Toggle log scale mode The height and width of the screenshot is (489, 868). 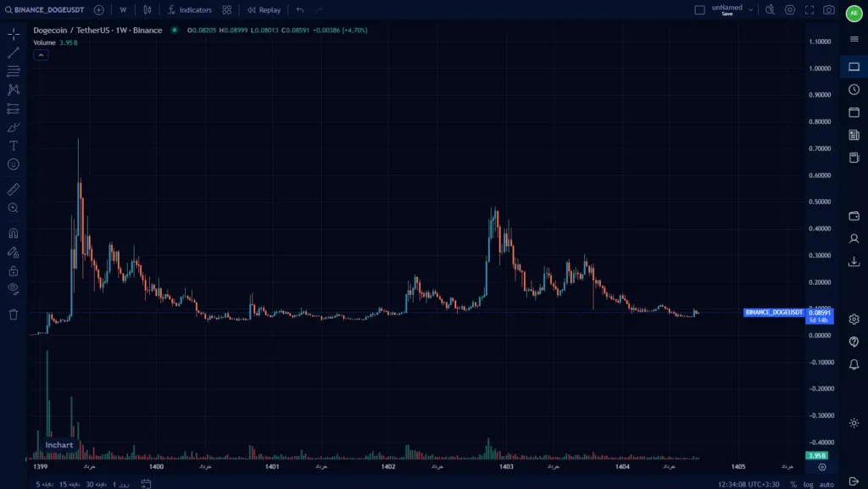(808, 484)
